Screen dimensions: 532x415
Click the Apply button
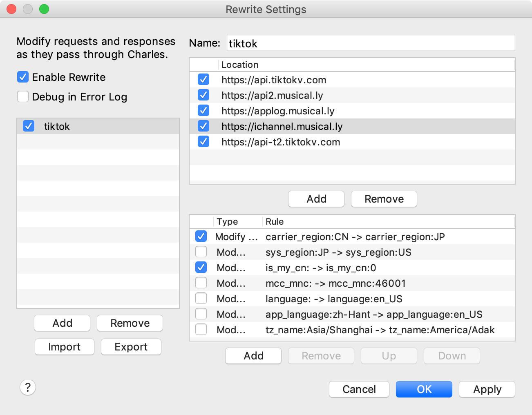[x=487, y=389]
